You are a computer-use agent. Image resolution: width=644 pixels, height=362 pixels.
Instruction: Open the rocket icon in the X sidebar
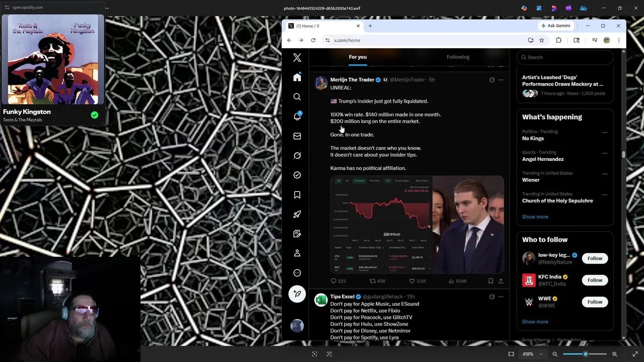click(x=297, y=214)
